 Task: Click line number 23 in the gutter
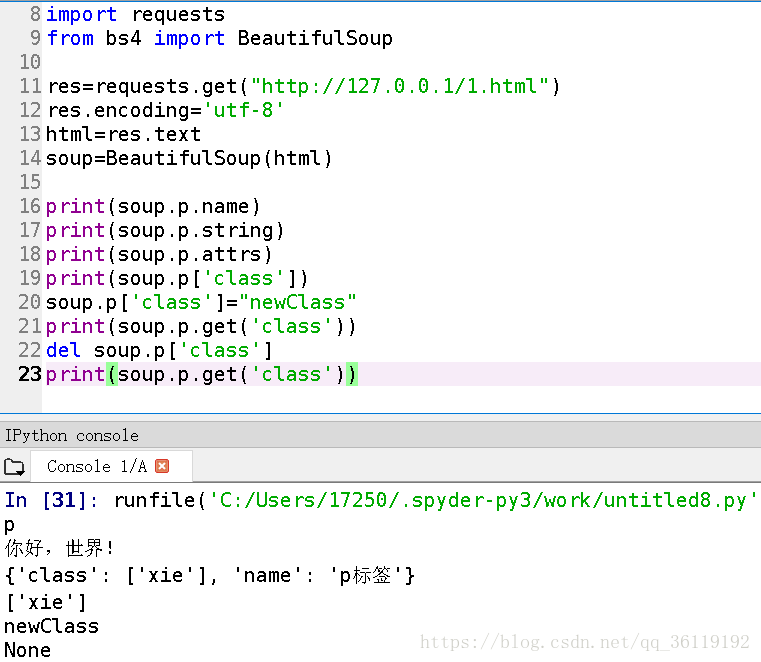click(x=30, y=374)
